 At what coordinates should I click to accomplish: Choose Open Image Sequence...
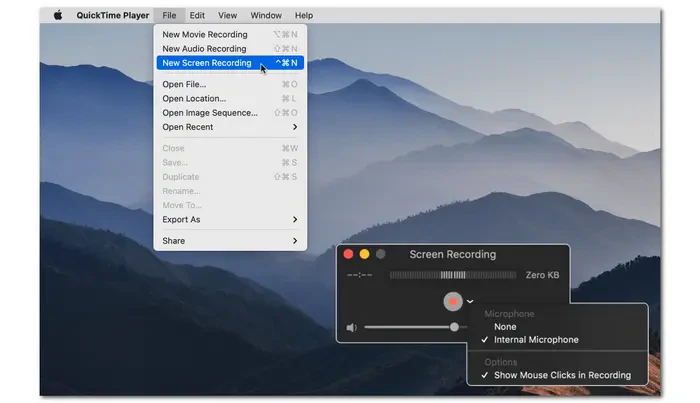230,113
